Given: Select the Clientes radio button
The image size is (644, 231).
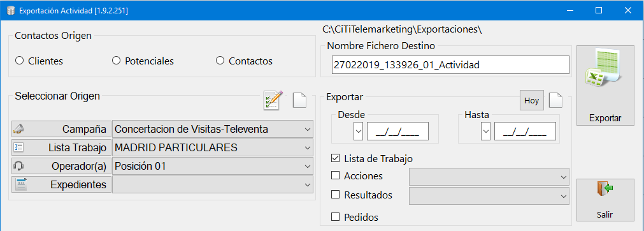Looking at the screenshot, I should [x=19, y=61].
